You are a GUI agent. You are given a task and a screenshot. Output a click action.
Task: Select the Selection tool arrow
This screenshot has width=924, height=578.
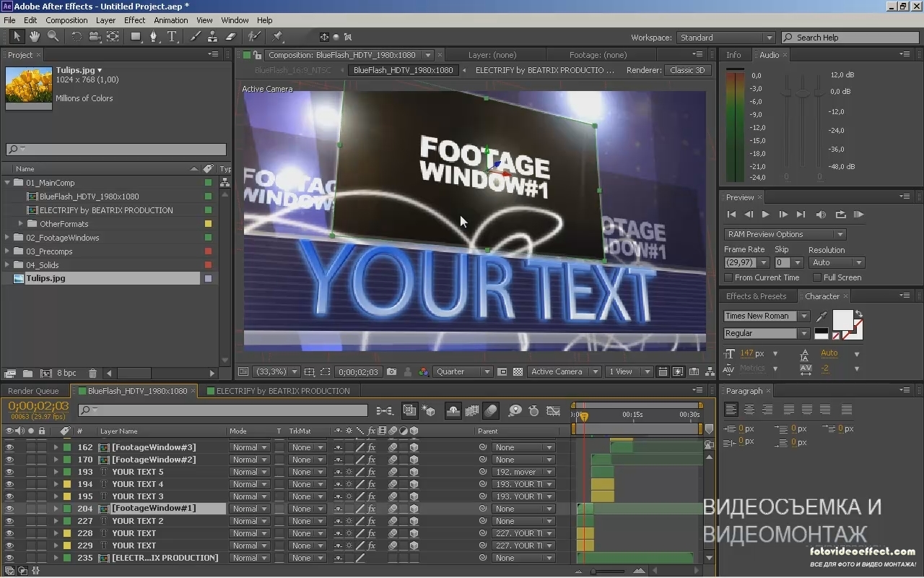(x=17, y=37)
